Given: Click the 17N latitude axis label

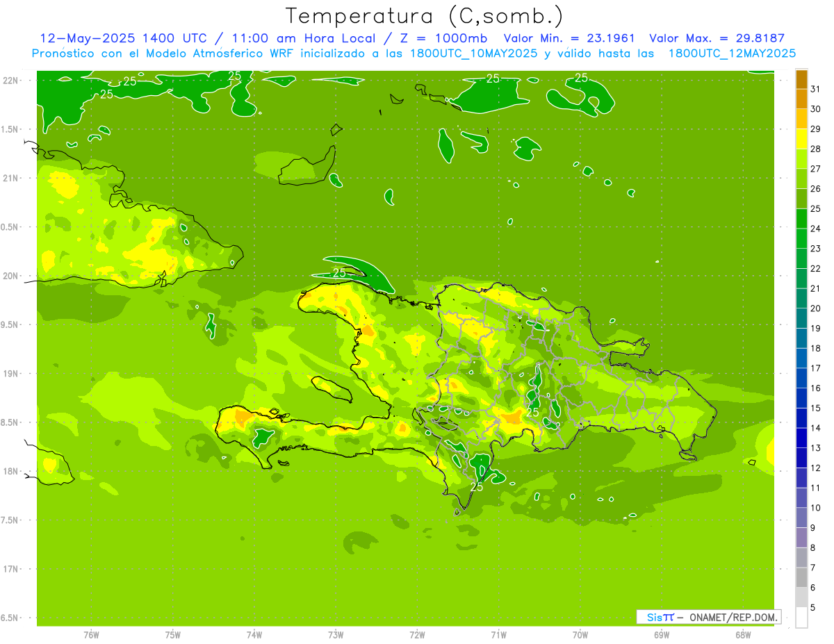Looking at the screenshot, I should (10, 569).
